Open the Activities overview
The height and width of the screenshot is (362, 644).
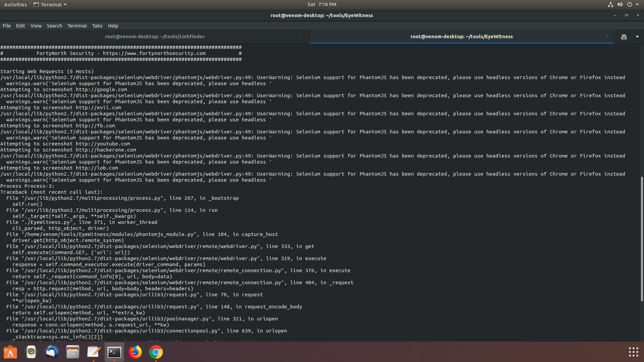point(15,4)
